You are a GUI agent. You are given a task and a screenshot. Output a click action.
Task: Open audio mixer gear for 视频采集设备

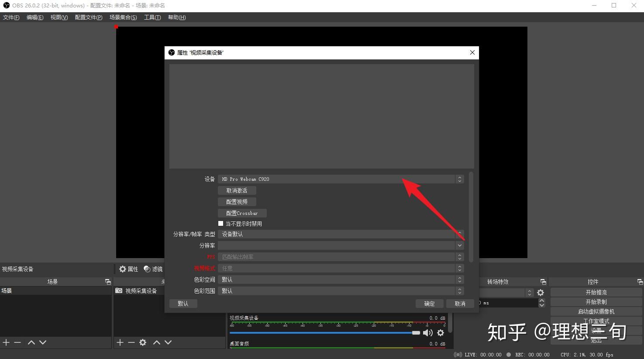tap(441, 333)
